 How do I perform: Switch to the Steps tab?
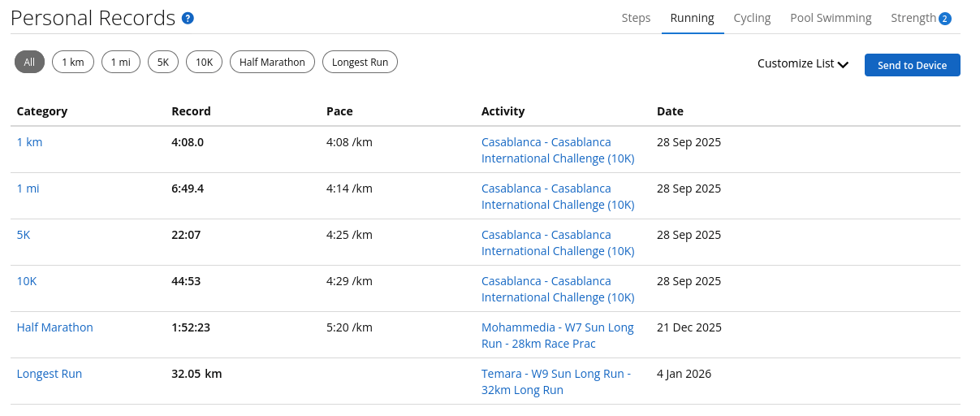636,18
